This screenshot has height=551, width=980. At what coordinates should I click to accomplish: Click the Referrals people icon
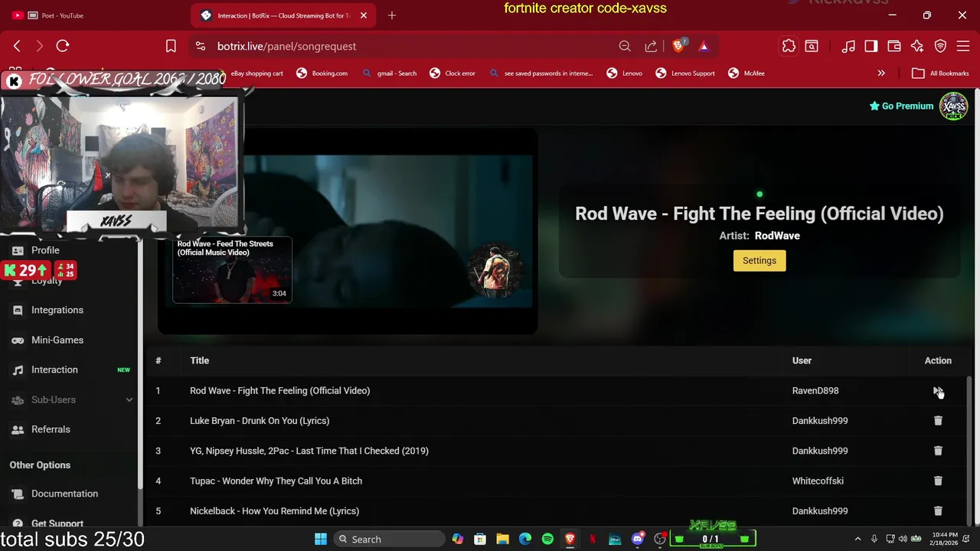(x=18, y=429)
